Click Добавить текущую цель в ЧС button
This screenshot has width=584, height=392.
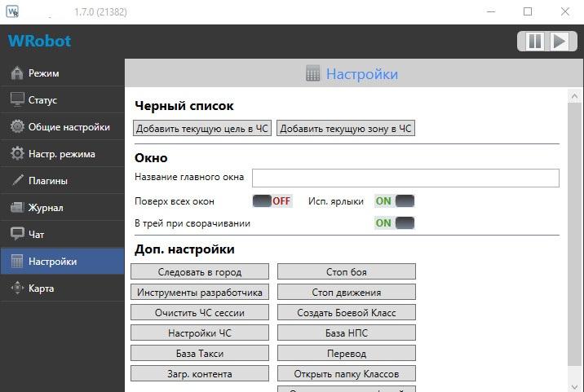coord(203,129)
